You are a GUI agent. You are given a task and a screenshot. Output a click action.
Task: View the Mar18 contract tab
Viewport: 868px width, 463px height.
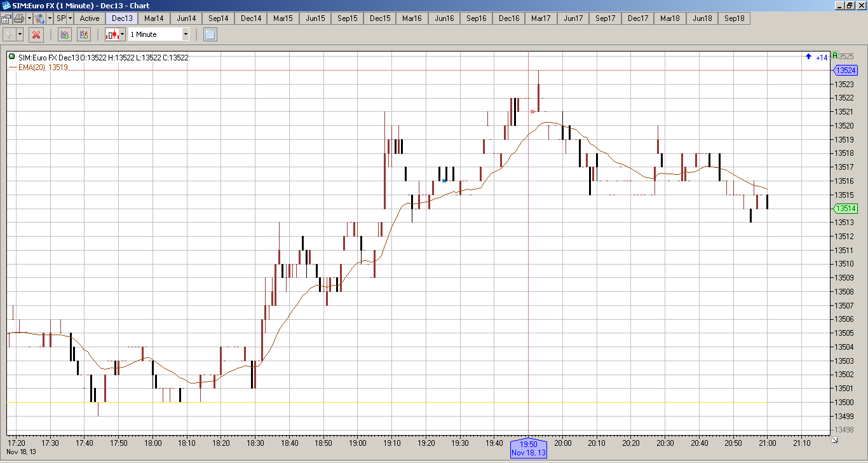click(x=670, y=18)
